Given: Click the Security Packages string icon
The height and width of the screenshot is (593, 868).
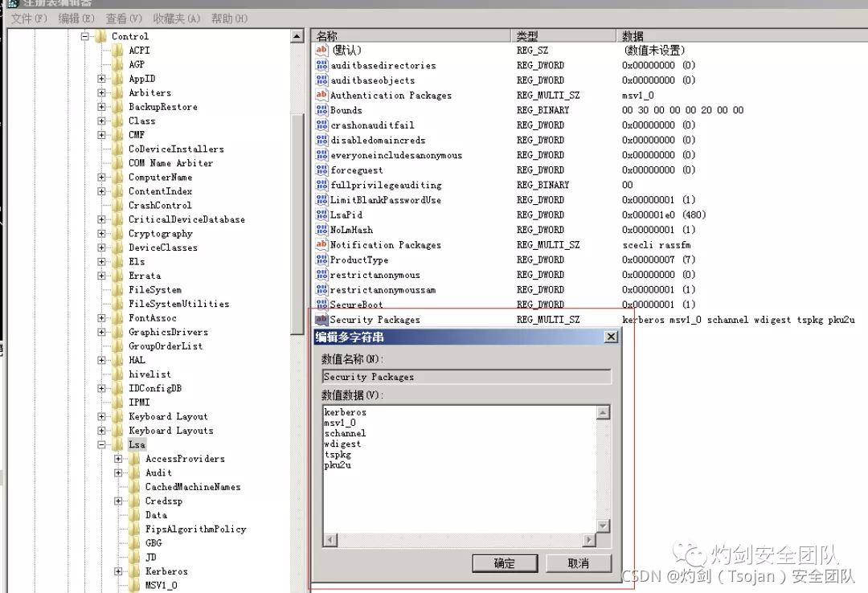Looking at the screenshot, I should (321, 319).
